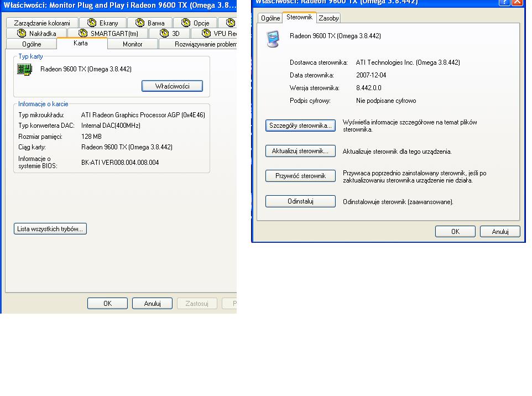Click the Typ mikroukładu label

(x=41, y=115)
